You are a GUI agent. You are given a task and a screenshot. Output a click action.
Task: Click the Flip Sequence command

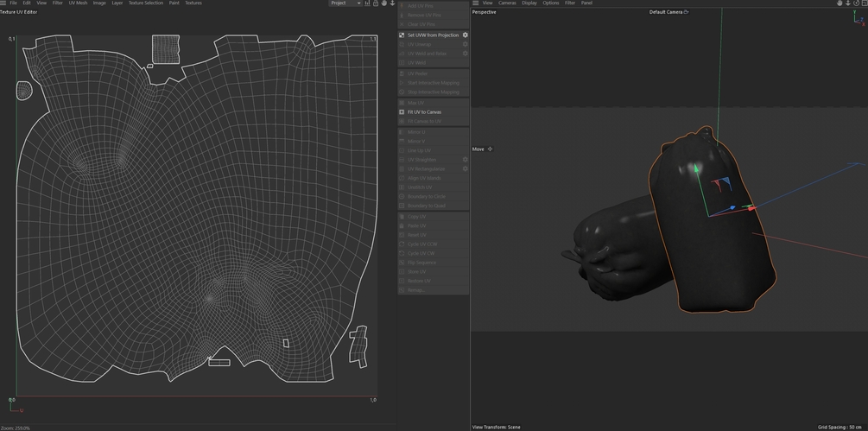(434, 263)
